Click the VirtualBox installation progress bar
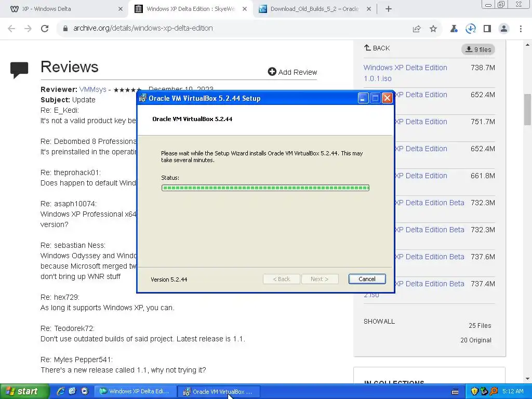Image resolution: width=532 pixels, height=399 pixels. point(265,188)
